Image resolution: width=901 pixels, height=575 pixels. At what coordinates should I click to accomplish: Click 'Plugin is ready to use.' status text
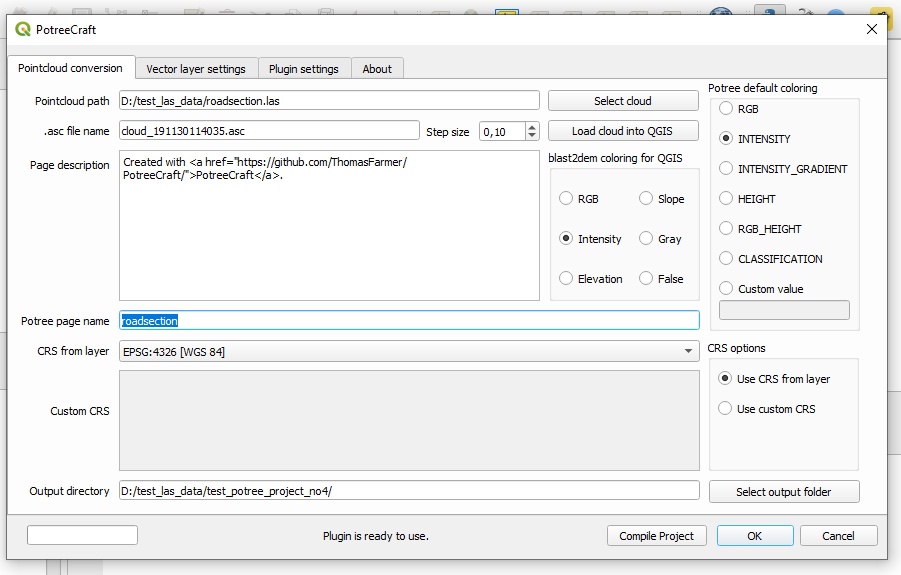376,536
